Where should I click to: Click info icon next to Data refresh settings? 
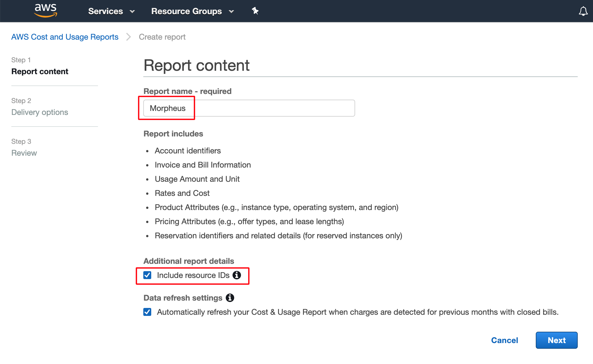click(x=230, y=298)
